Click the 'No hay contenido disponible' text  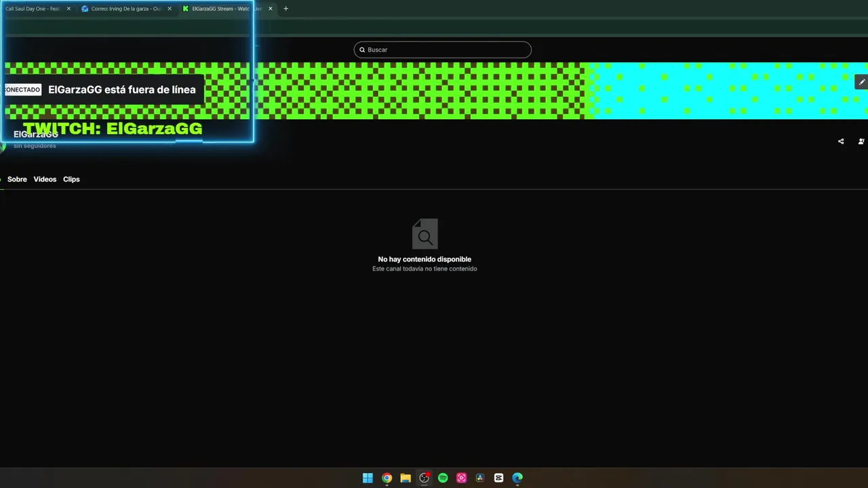[425, 259]
